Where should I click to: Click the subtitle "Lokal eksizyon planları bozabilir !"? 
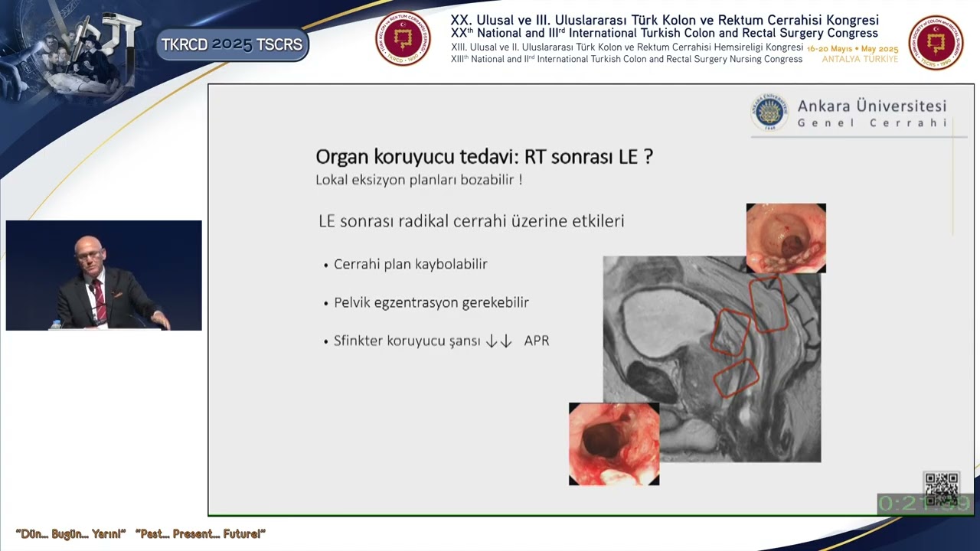coord(419,181)
